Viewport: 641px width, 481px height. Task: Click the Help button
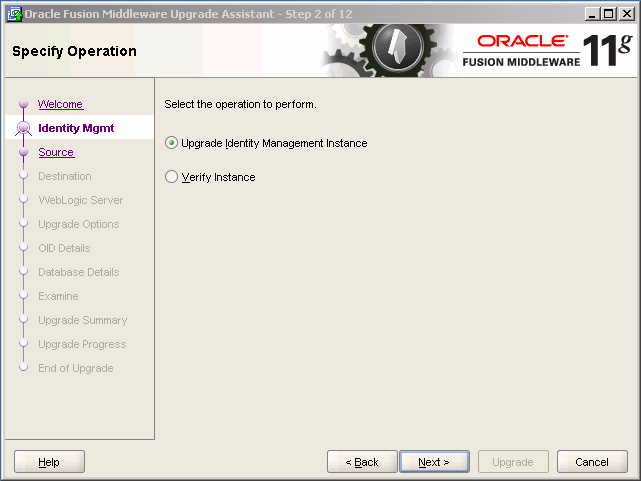[49, 462]
